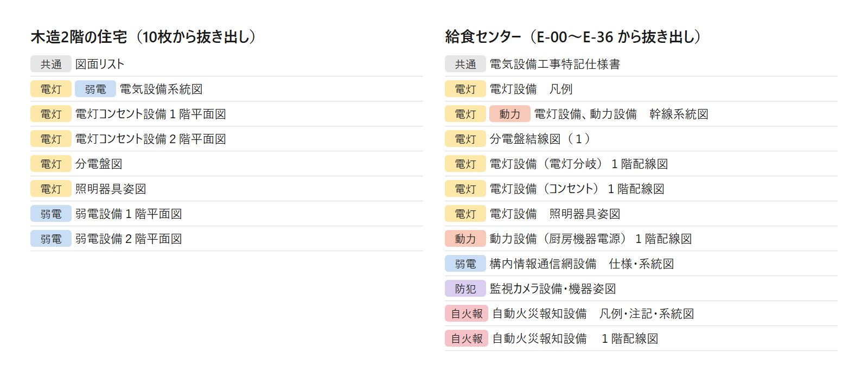Click 自火報 tag of 自動火災報知設備 1 階配線図

tap(467, 338)
